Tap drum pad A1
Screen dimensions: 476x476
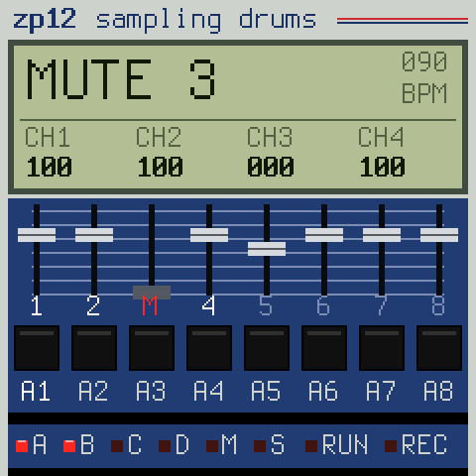coord(37,348)
